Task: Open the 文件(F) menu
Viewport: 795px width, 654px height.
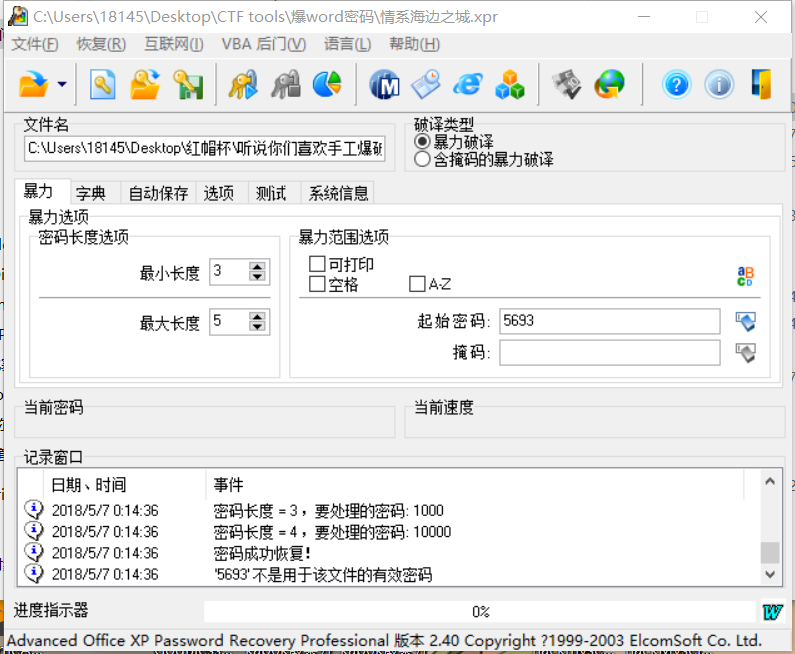Action: (x=35, y=44)
